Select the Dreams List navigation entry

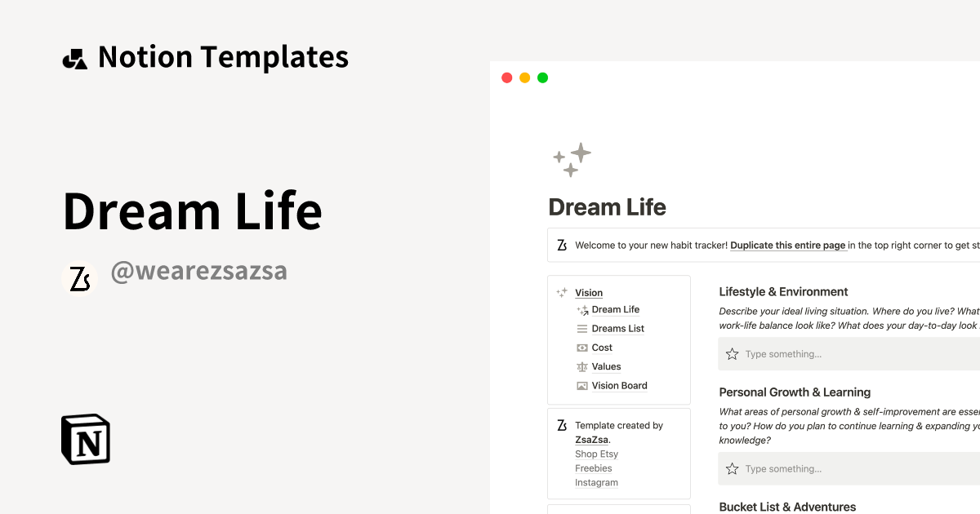tap(617, 328)
